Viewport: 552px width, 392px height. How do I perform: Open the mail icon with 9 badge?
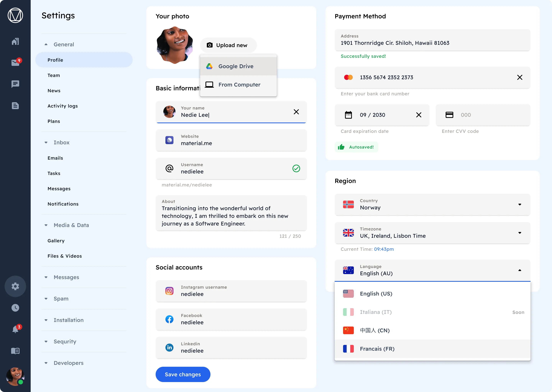(16, 63)
